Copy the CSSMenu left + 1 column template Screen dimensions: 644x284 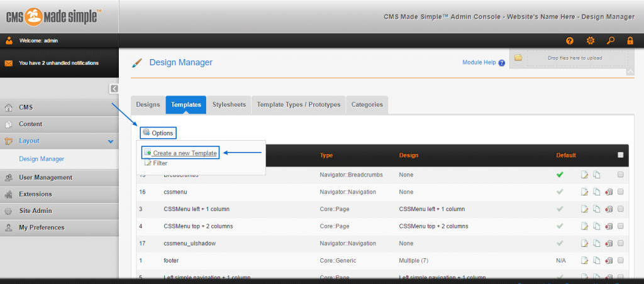tap(597, 209)
